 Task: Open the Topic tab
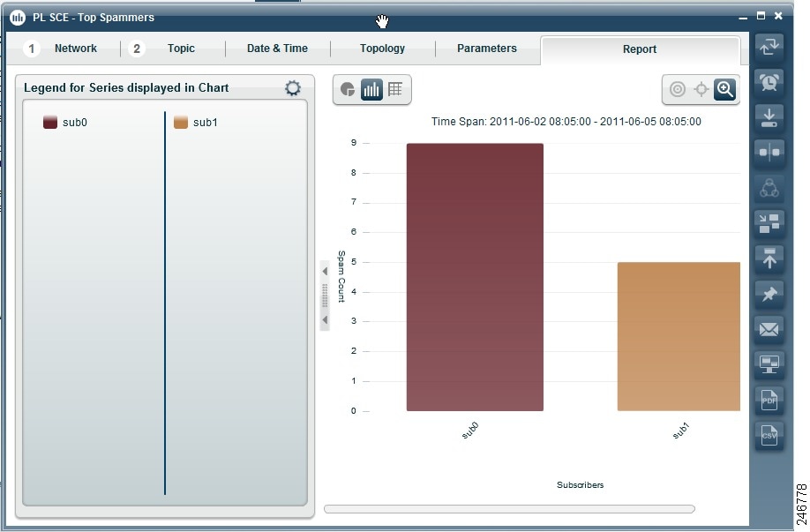181,48
